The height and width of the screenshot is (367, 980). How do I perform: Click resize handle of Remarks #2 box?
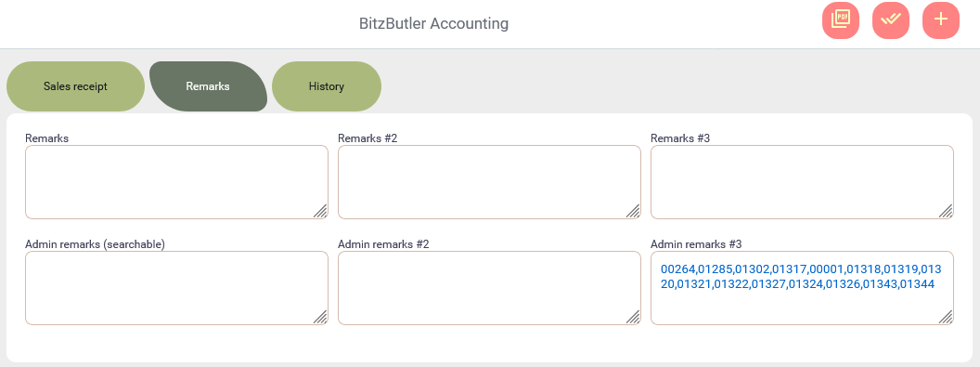coord(633,211)
